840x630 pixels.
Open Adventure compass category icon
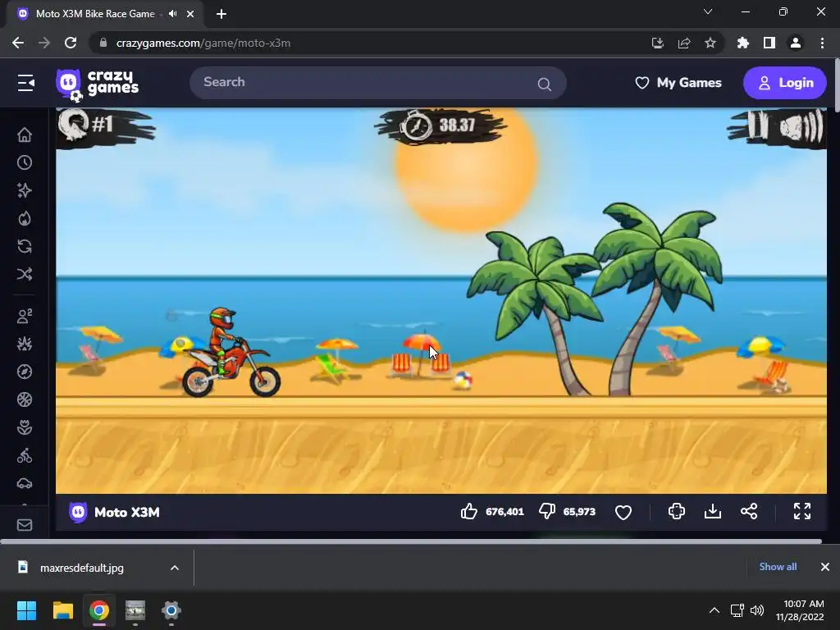[x=25, y=372]
